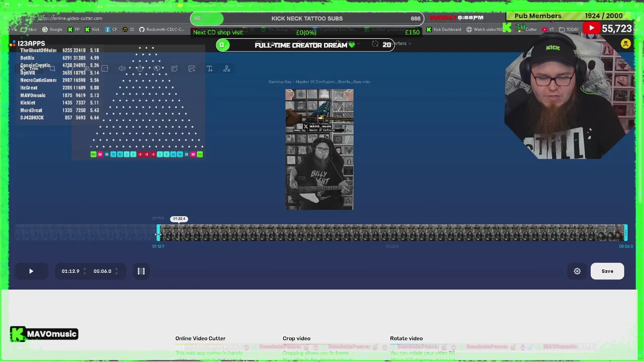Click the Rotate video heading
Screen dimensions: 644x362
tap(406, 338)
